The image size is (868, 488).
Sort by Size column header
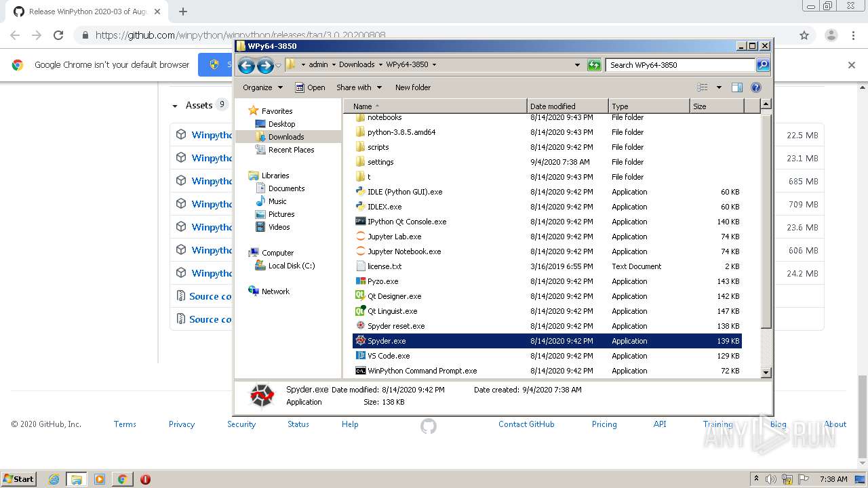click(717, 106)
